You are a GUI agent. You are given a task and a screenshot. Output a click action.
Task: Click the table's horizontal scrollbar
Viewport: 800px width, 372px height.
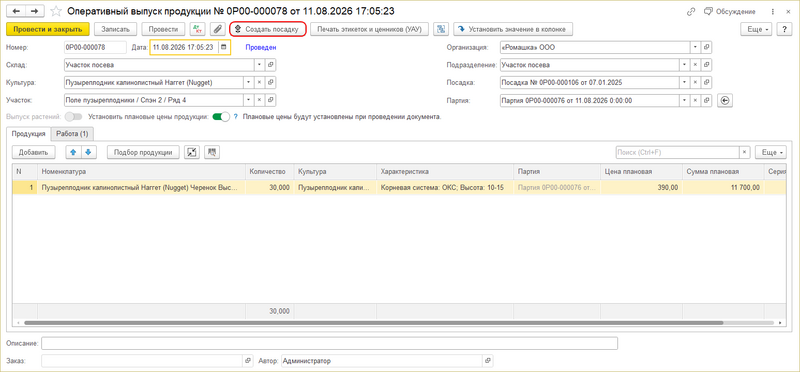pos(373,323)
